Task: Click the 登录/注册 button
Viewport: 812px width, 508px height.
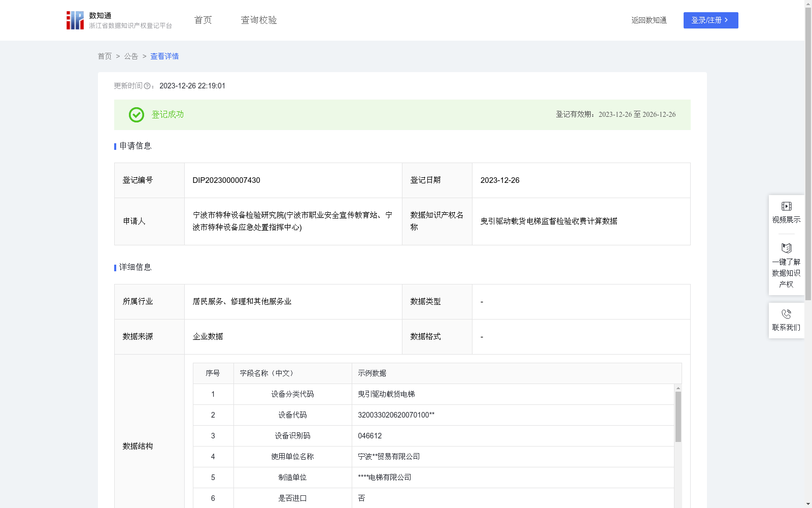Action: pos(710,20)
